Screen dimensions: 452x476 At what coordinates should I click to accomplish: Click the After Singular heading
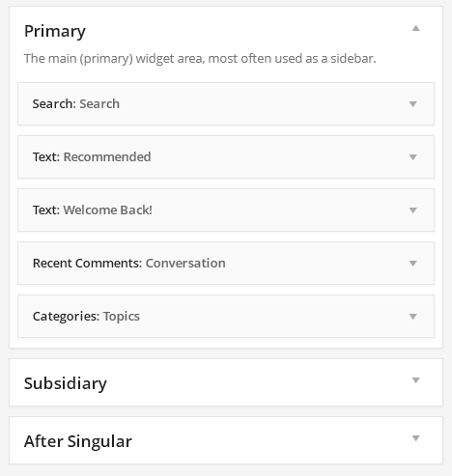78,441
